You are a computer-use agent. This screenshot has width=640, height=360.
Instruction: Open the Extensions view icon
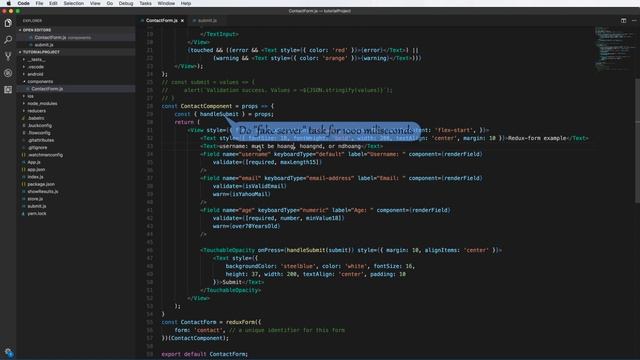click(x=8, y=90)
